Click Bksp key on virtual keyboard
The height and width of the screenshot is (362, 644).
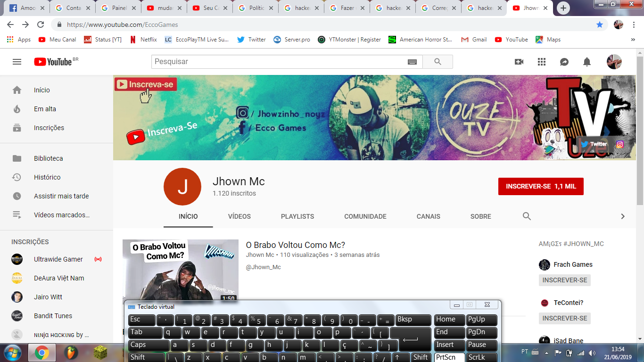pos(413,320)
